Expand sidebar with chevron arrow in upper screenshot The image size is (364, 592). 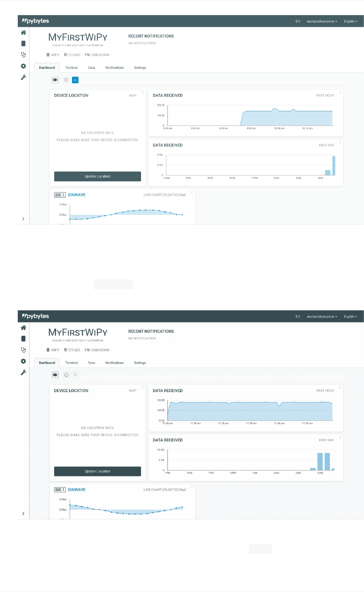click(x=24, y=219)
